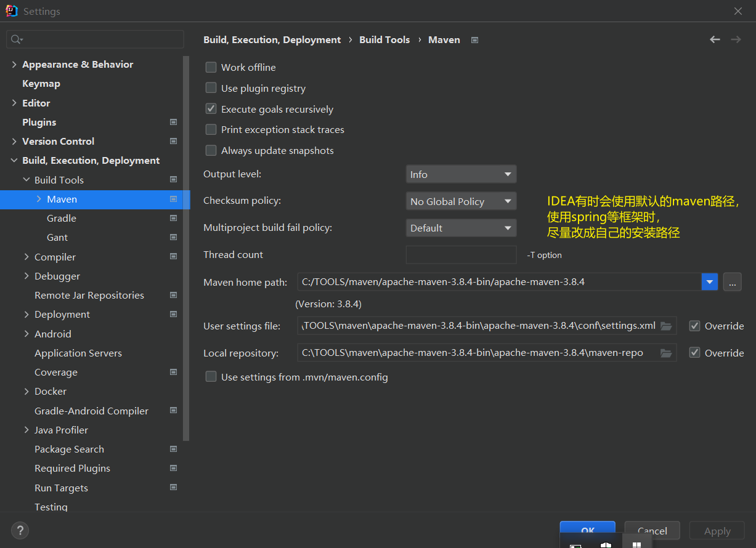Collapse the Build Tools node
Viewport: 756px width, 548px height.
(x=26, y=180)
